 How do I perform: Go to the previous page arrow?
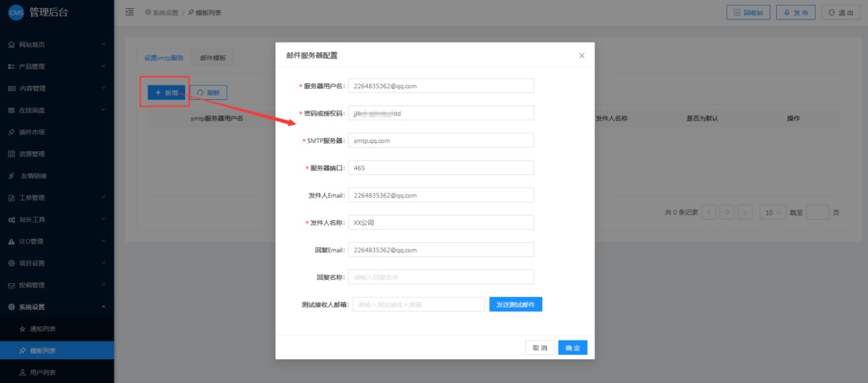tap(709, 212)
